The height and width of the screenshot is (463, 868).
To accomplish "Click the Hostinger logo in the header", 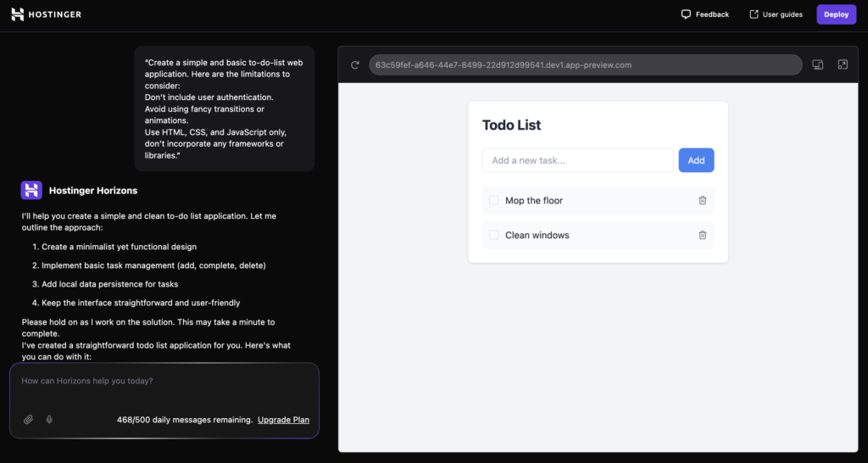I will [47, 14].
